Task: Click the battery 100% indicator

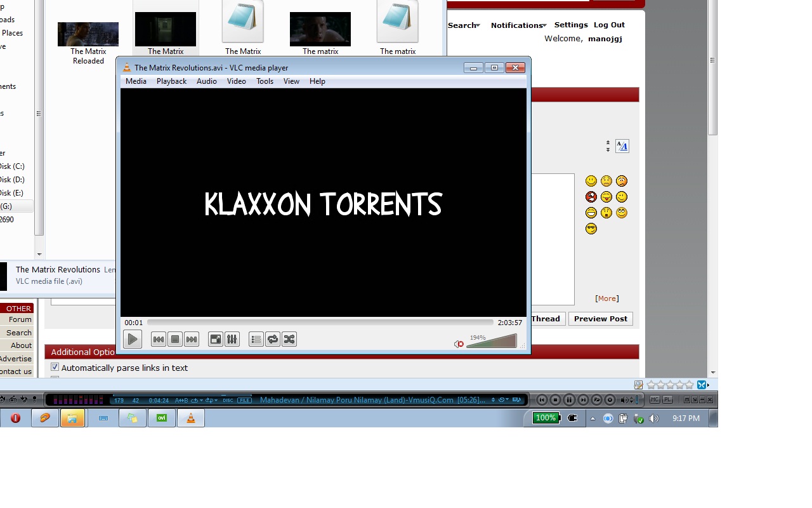Action: click(x=546, y=418)
